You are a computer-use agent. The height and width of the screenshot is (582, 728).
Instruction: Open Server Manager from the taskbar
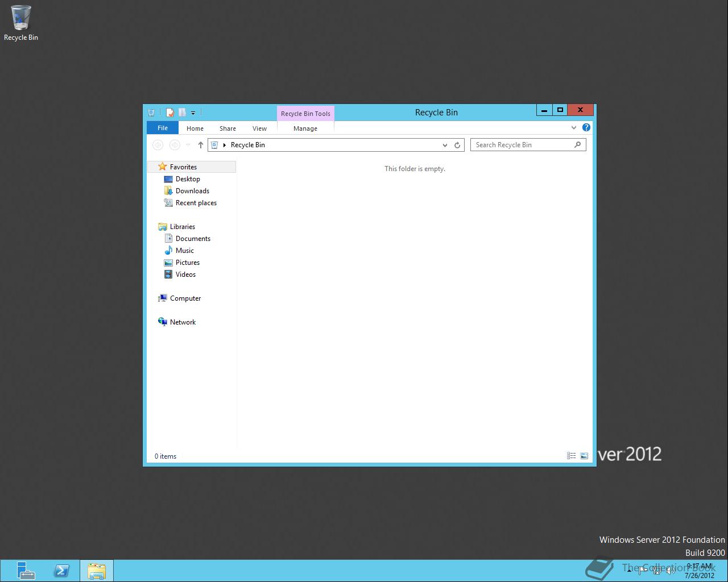(26, 571)
